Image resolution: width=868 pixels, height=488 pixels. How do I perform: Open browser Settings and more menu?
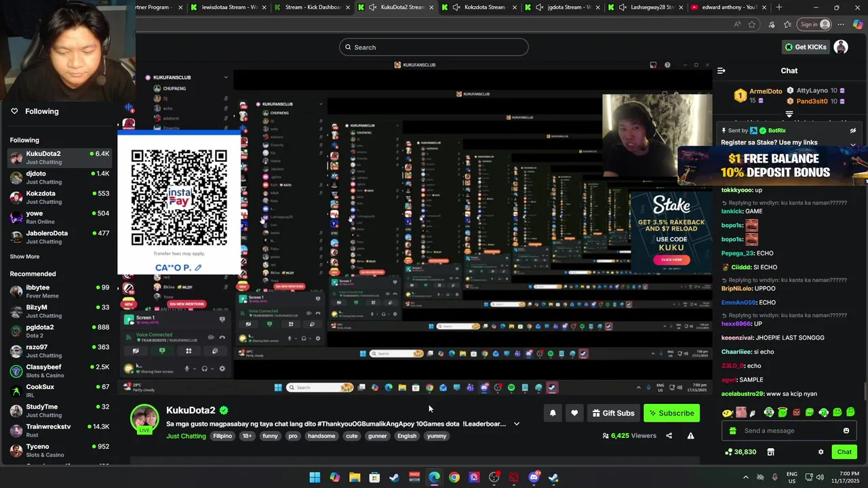point(840,24)
